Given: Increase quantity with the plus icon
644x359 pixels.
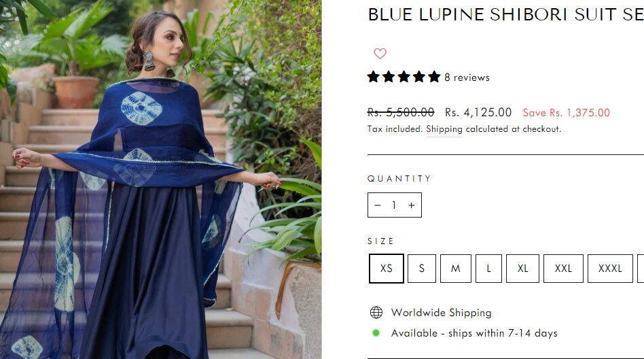Looking at the screenshot, I should point(412,205).
